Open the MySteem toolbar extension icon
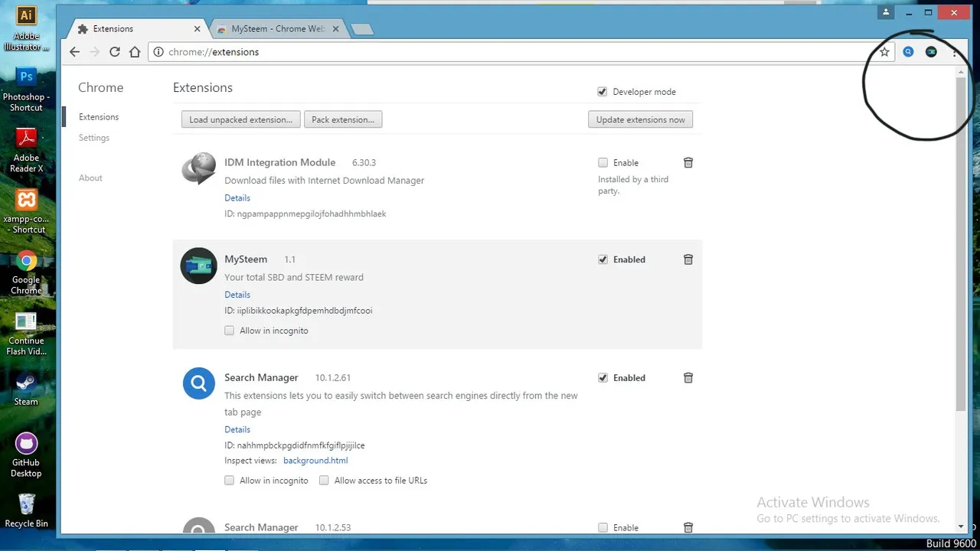This screenshot has width=980, height=551. coord(931,52)
